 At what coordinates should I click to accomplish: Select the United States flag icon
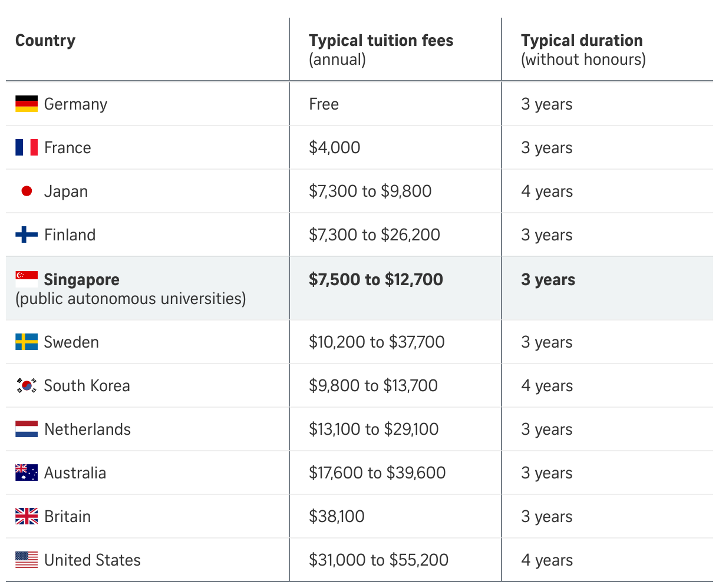point(27,560)
